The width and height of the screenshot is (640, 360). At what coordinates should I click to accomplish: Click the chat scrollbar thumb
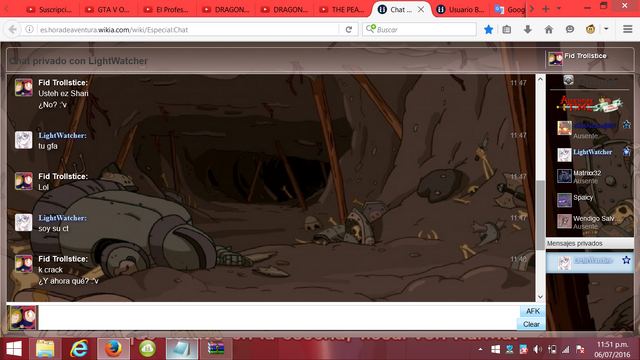click(540, 214)
